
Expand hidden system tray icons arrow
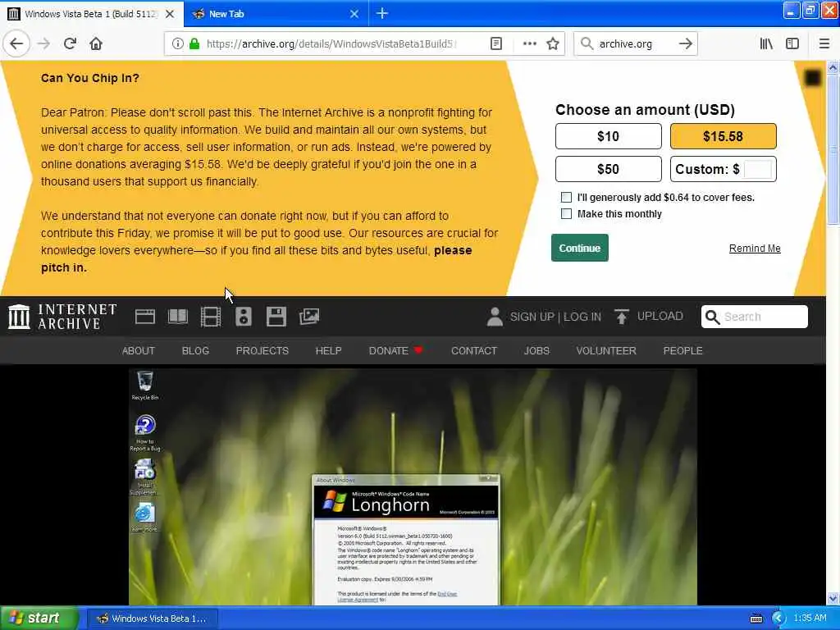[x=778, y=619]
